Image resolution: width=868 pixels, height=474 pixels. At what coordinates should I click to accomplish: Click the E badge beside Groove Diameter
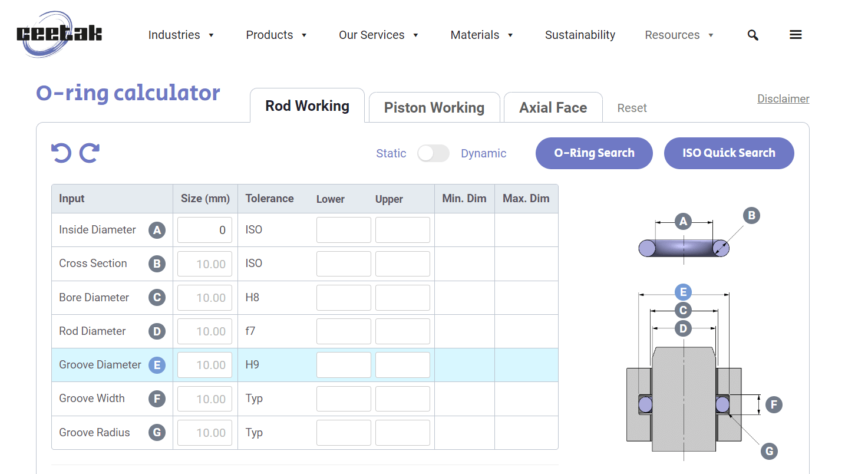(x=157, y=365)
